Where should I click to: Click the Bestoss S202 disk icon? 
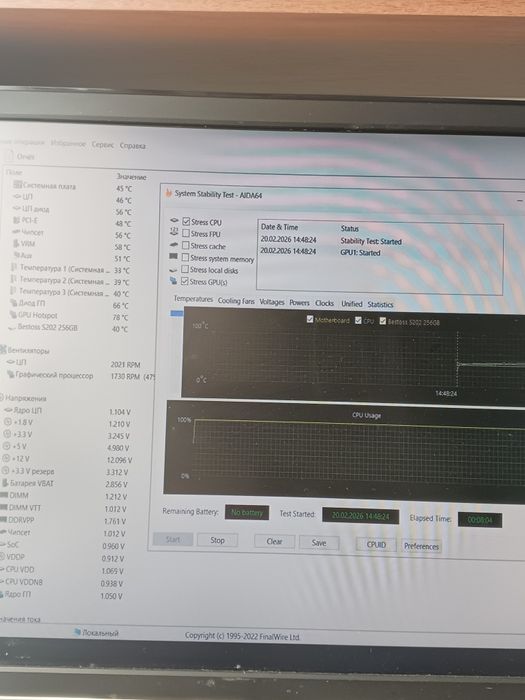(12, 327)
